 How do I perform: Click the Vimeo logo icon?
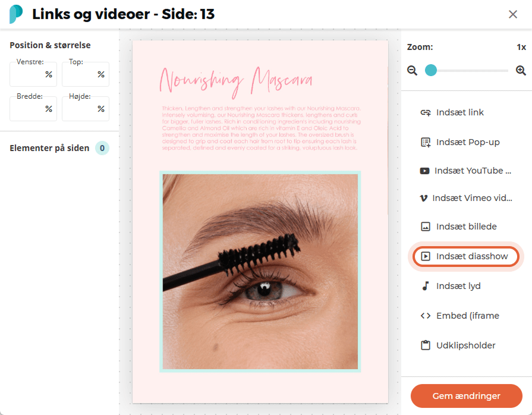tap(424, 198)
